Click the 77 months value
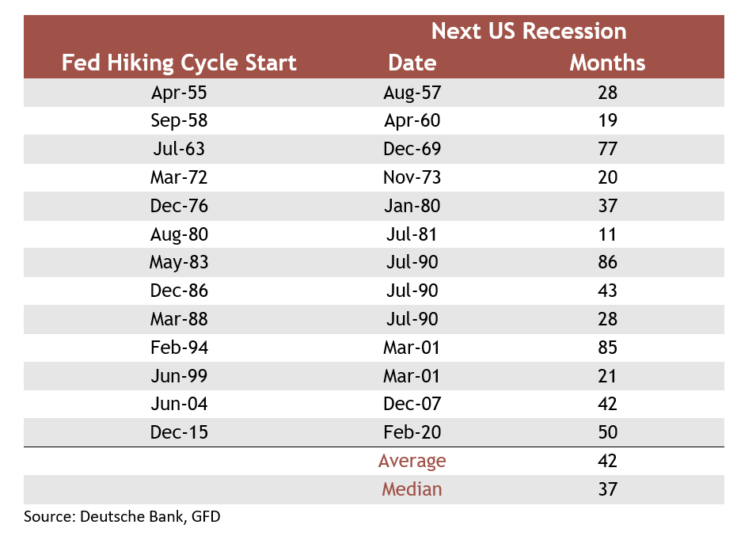Image resolution: width=756 pixels, height=536 pixels. pos(607,149)
